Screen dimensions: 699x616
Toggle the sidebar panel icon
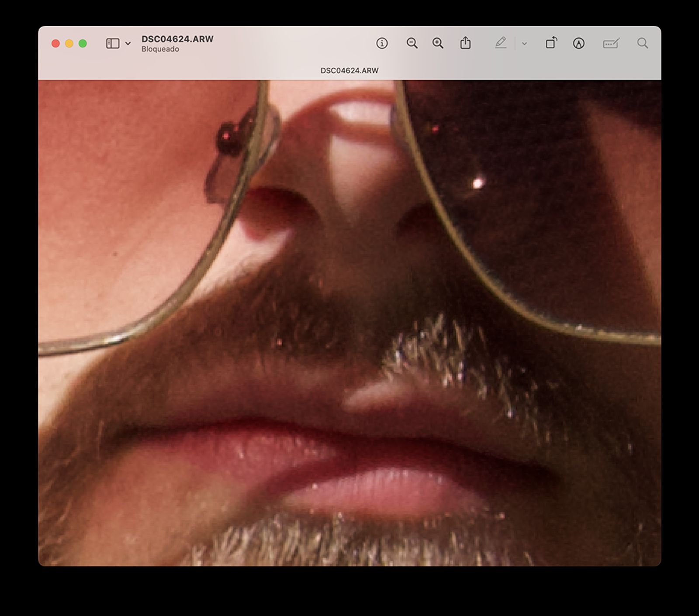click(x=112, y=43)
